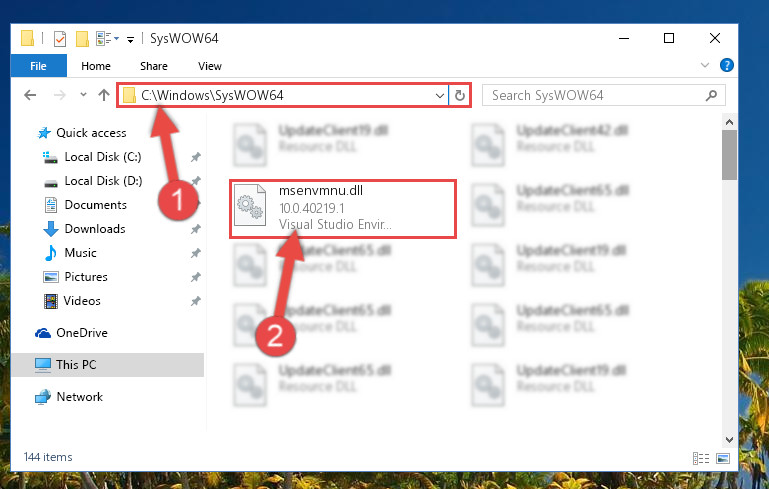Open Local Disk (C:) in the sidebar
Screen dimensions: 769x489
(103, 156)
